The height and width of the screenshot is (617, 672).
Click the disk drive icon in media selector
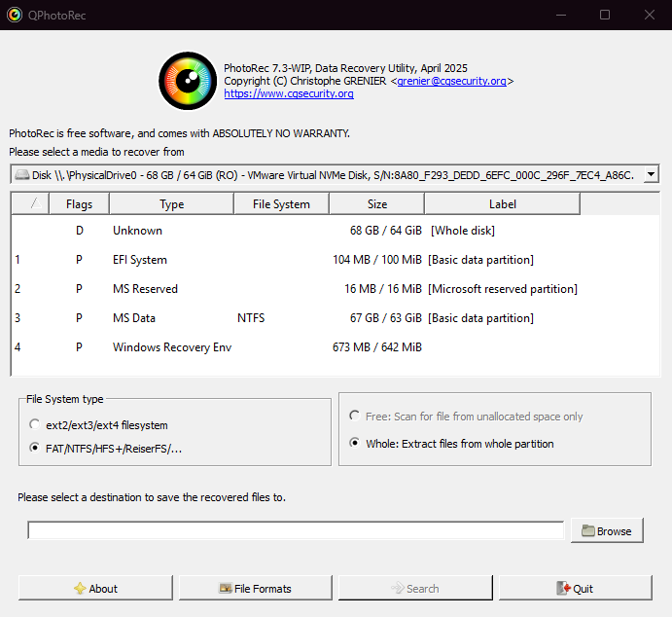point(21,175)
